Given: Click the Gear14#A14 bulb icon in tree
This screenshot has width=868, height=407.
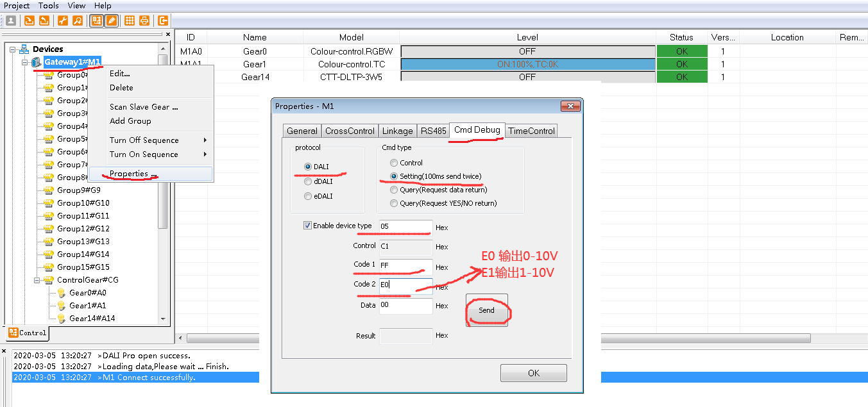Looking at the screenshot, I should click(x=62, y=319).
